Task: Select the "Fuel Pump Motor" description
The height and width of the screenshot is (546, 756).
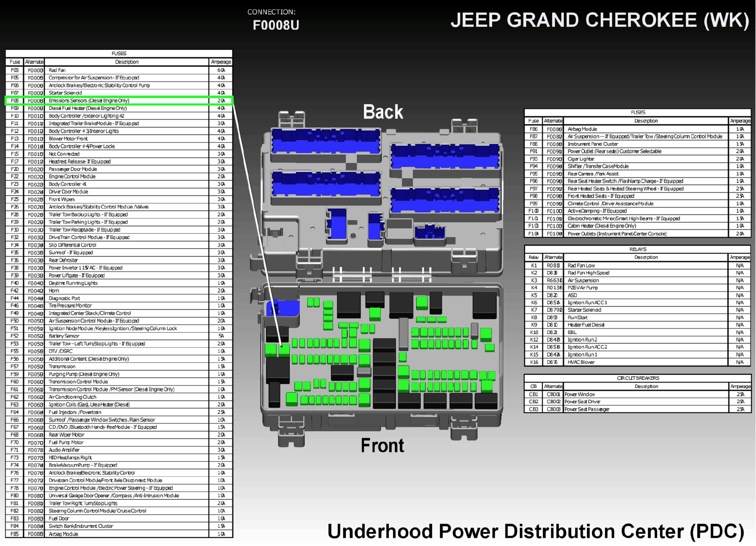Action: pos(66,443)
